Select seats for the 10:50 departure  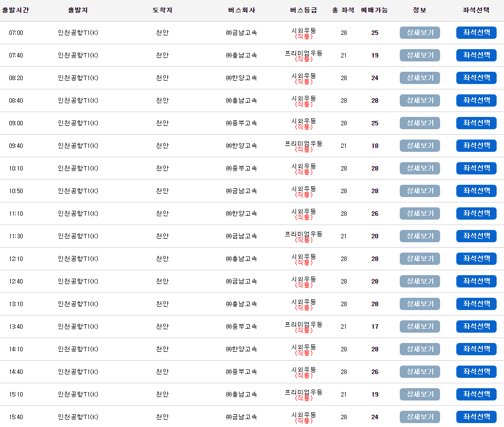[476, 191]
